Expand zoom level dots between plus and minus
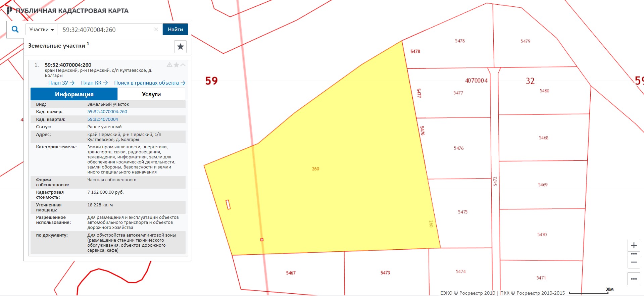 (634, 254)
